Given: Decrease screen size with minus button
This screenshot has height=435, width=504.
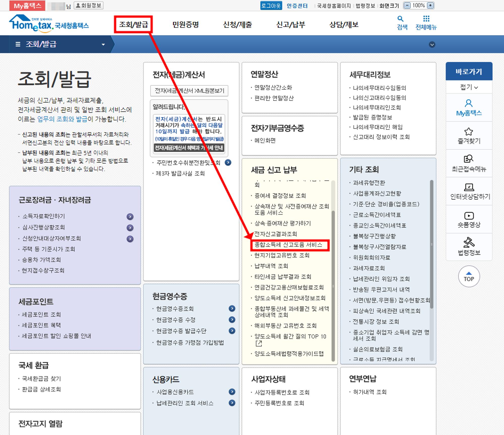Looking at the screenshot, I should coord(407,6).
